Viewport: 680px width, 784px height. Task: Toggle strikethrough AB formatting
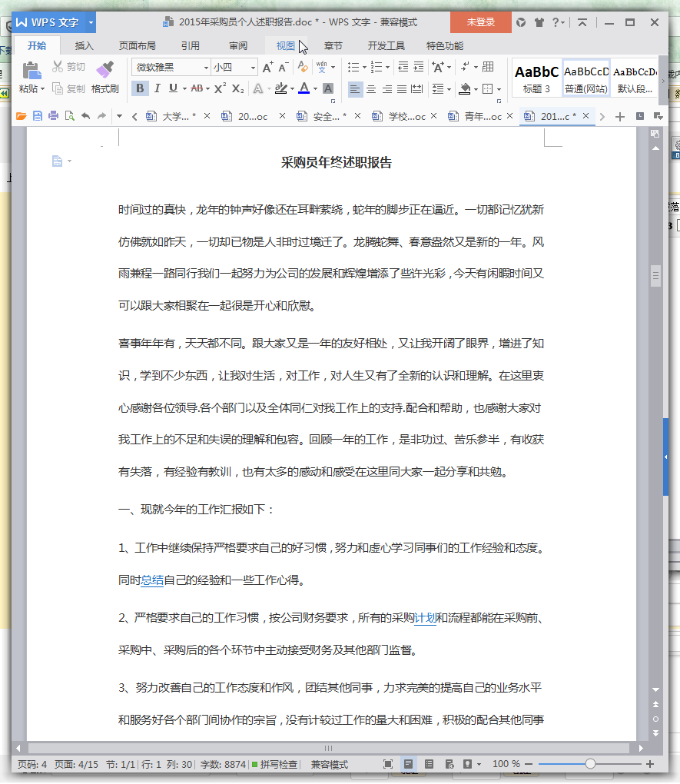click(x=197, y=88)
